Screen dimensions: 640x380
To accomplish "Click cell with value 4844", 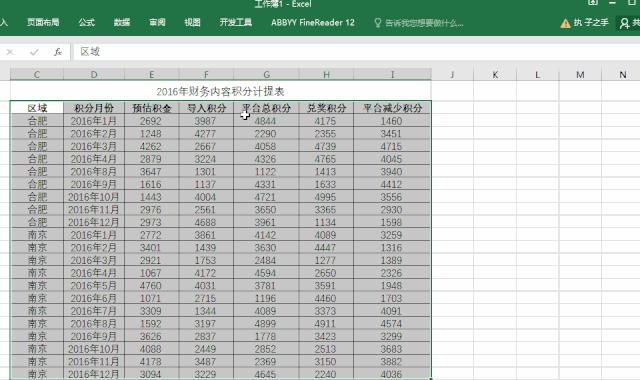I will [x=266, y=121].
